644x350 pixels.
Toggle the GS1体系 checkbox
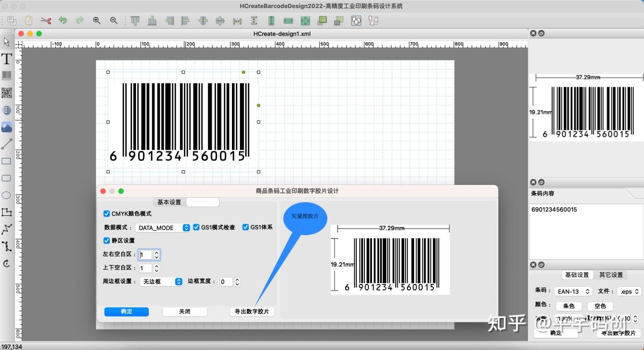pyautogui.click(x=246, y=227)
